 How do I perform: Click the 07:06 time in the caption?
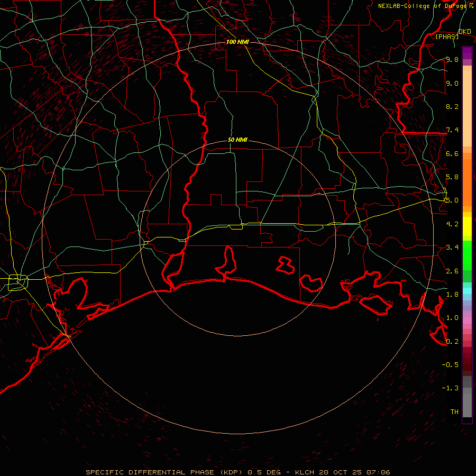point(379,472)
